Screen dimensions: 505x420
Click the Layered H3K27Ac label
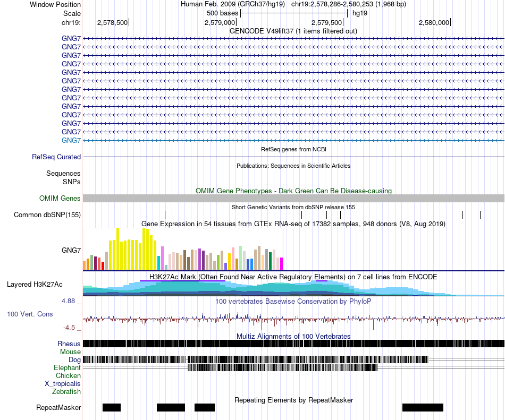(x=35, y=284)
